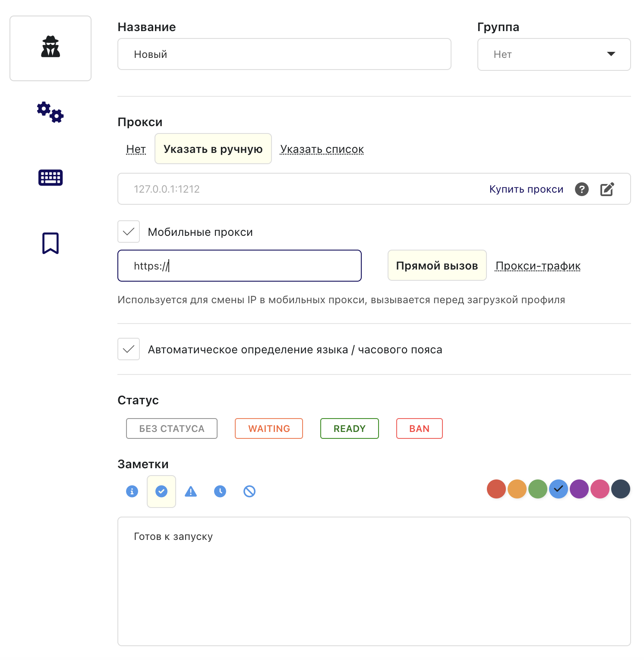
Task: Switch to Прокси-трафик mode tab
Action: 538,266
